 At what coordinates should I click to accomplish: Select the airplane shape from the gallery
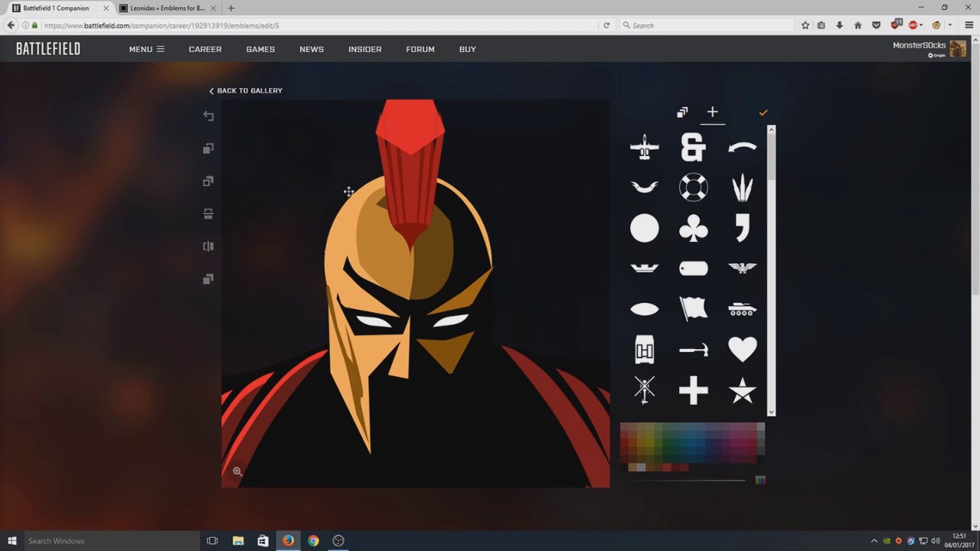(x=644, y=146)
